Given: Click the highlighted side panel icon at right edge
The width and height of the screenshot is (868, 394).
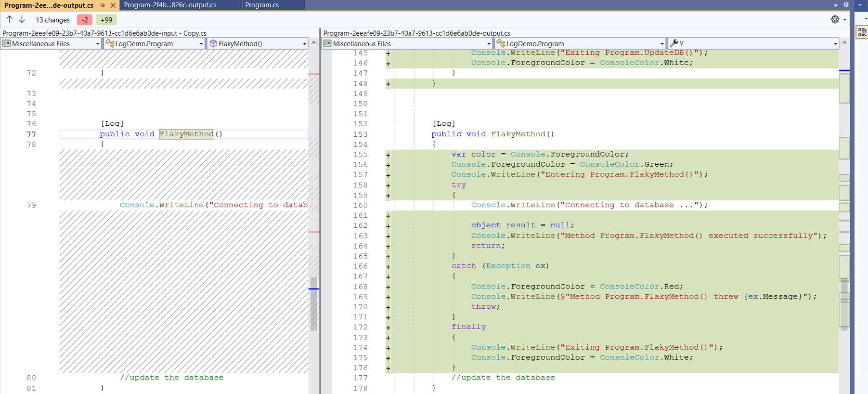Looking at the screenshot, I should (862, 32).
